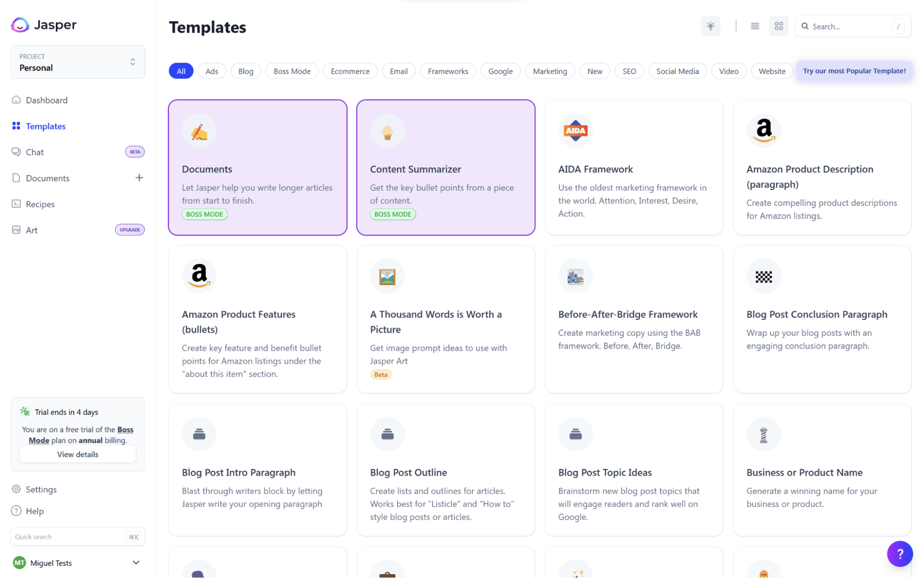Viewport: 924px width, 578px height.
Task: Click the Documents pencil-hand card icon
Action: (x=199, y=131)
